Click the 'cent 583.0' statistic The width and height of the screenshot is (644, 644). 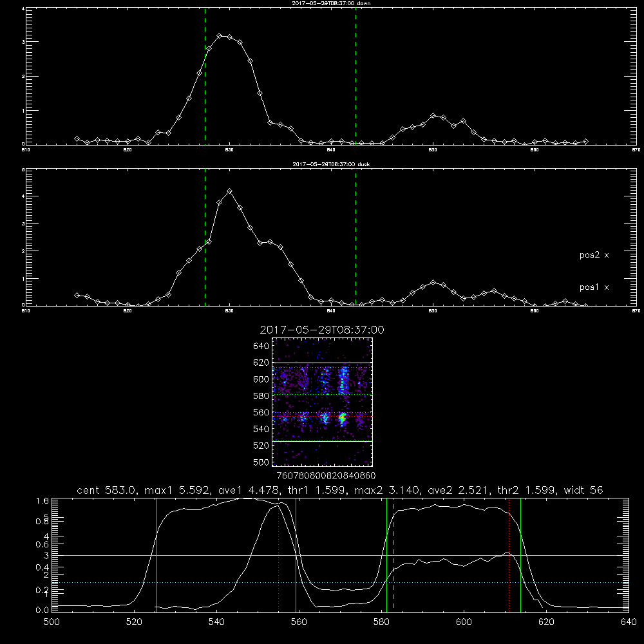click(107, 490)
